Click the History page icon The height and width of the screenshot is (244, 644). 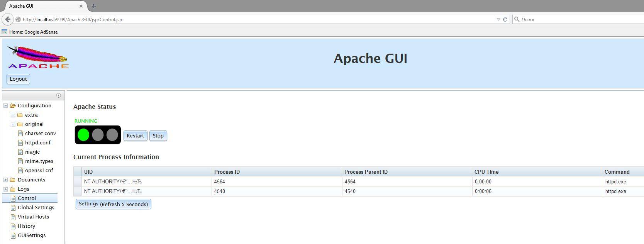[x=13, y=226]
